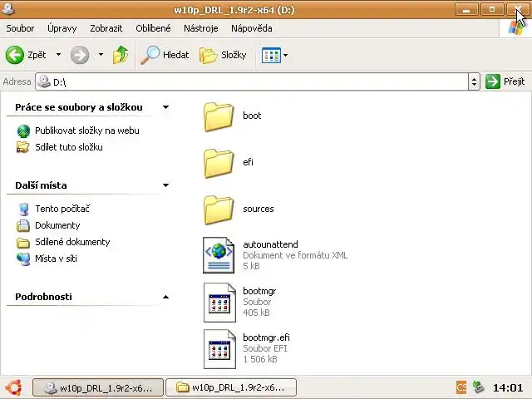Click the Místa v síti network icon
The image size is (532, 399).
tap(23, 259)
